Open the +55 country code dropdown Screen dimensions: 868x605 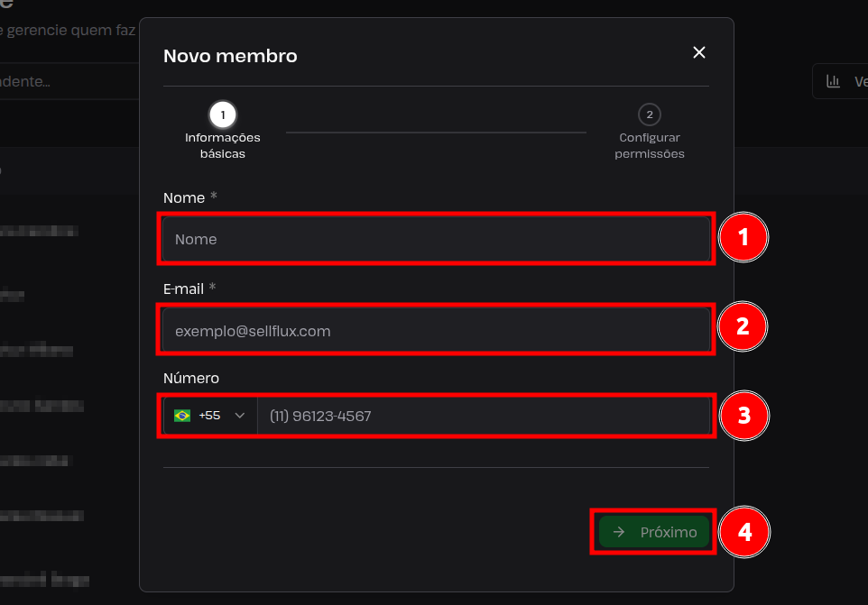point(210,416)
